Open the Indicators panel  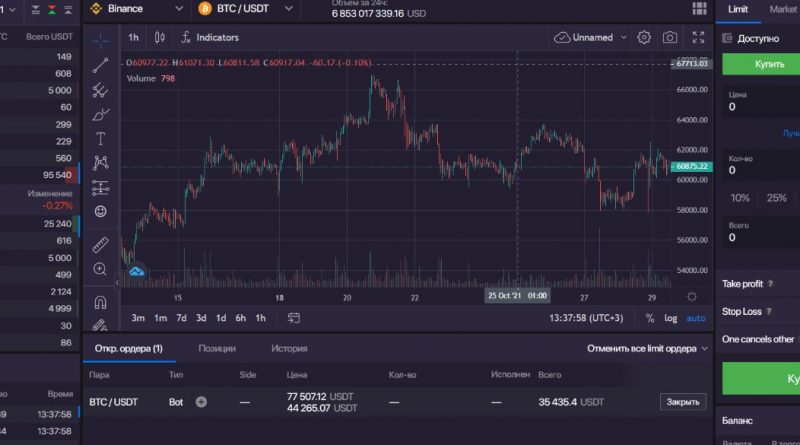click(209, 37)
